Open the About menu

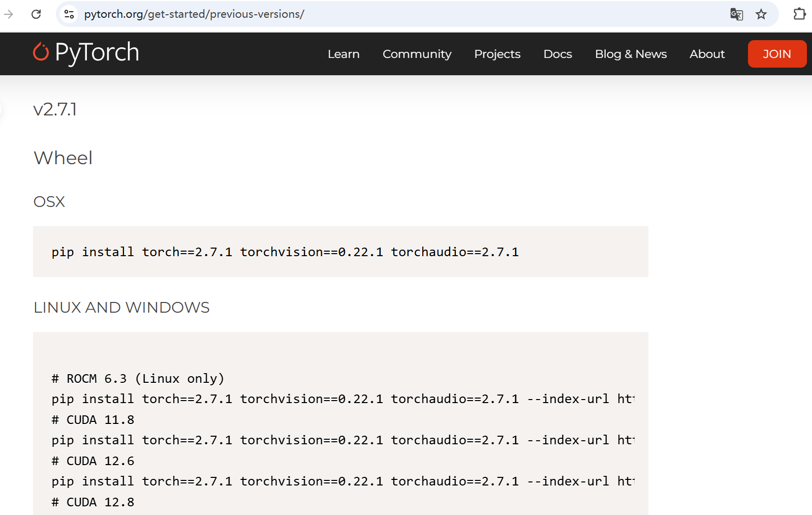707,54
